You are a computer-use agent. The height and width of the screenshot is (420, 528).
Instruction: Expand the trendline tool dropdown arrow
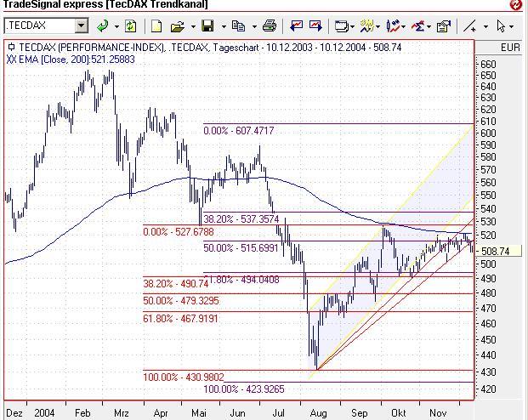click(x=485, y=26)
